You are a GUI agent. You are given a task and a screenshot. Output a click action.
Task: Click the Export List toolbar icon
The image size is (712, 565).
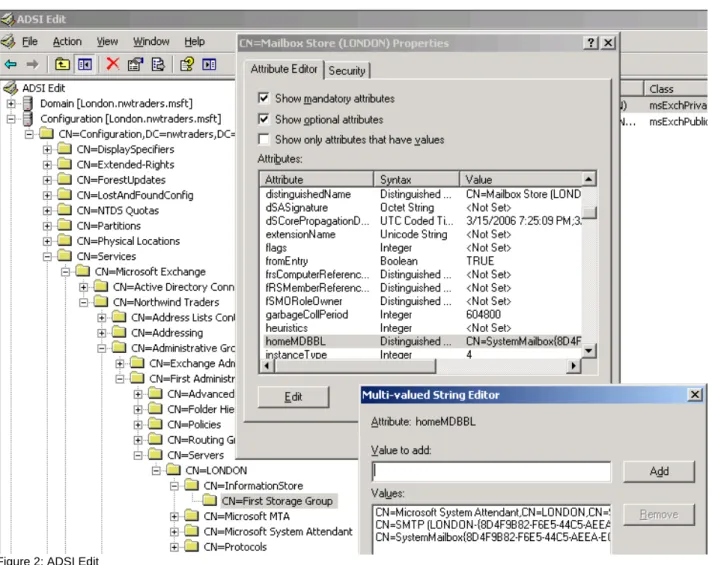tap(158, 64)
